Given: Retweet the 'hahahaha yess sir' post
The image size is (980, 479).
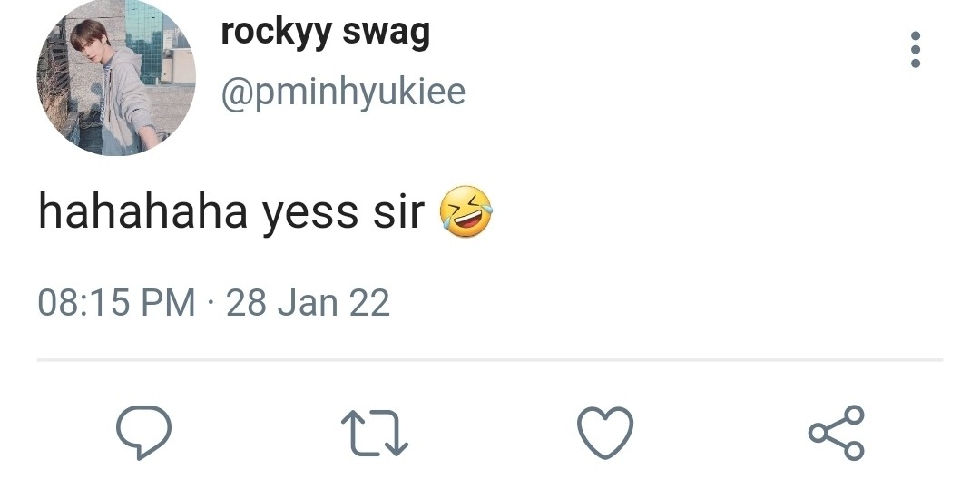Looking at the screenshot, I should point(374,432).
